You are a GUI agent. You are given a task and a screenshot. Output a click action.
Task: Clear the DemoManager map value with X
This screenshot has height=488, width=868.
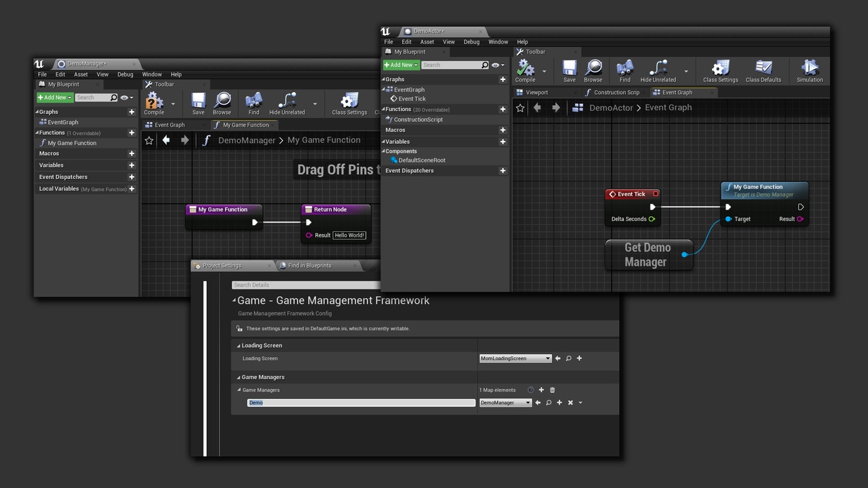coord(570,403)
